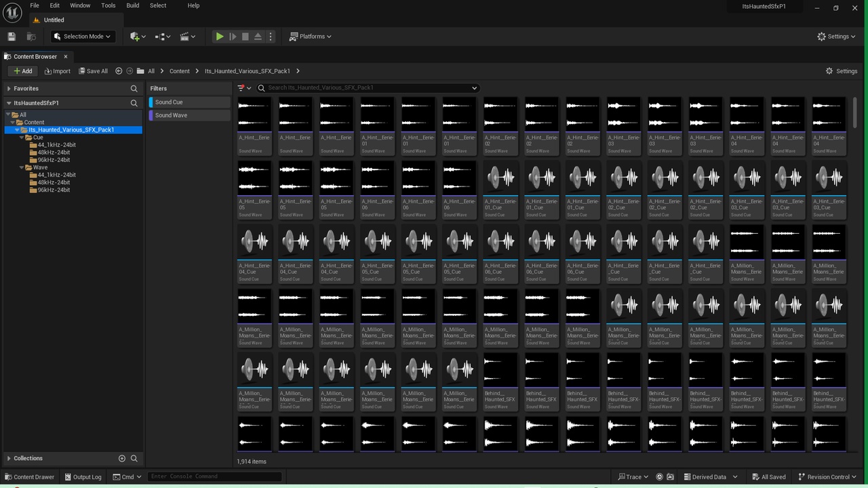Open the Content Drawer

30,477
